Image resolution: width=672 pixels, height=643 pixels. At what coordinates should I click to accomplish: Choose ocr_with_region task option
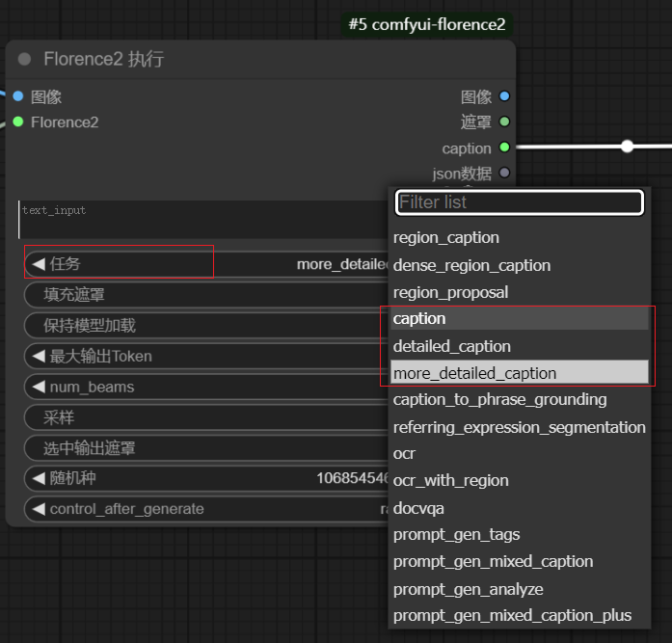point(520,481)
